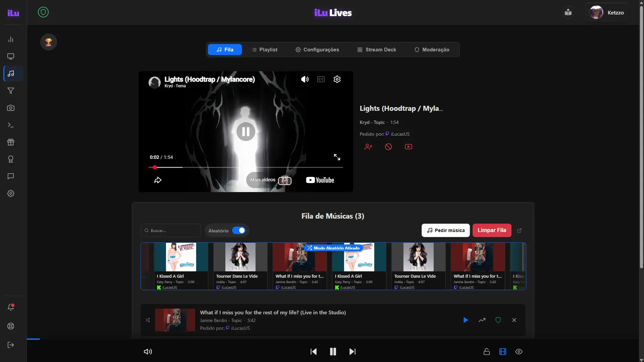Open the Kryd channel avatar in player
The height and width of the screenshot is (362, 644).
click(x=155, y=82)
